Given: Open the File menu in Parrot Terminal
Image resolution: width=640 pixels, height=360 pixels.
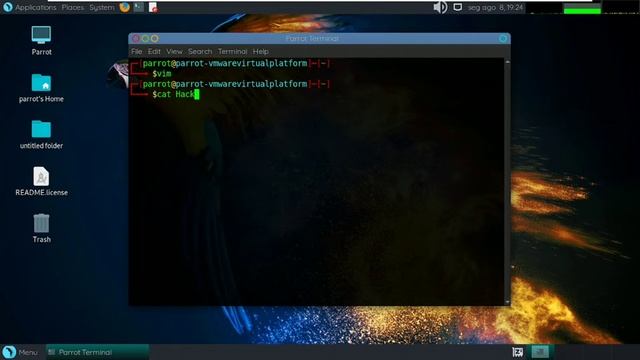Looking at the screenshot, I should point(136,51).
